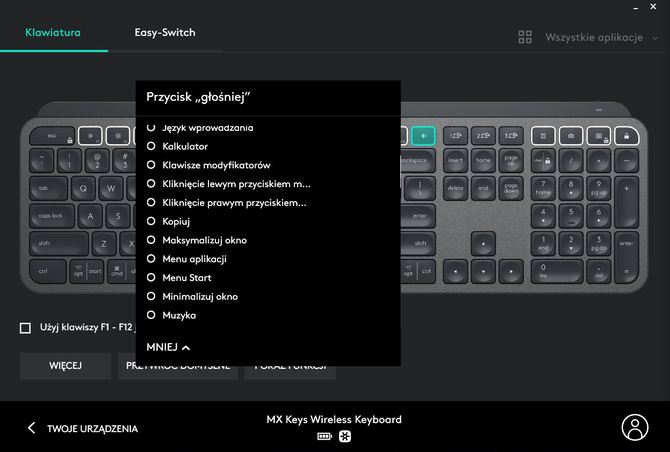This screenshot has width=670, height=452.
Task: Select the screenshot camera key above the numpad
Action: 571,136
